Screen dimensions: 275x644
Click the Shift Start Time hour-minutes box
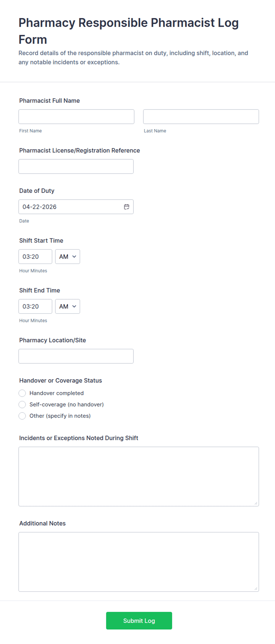click(x=35, y=257)
